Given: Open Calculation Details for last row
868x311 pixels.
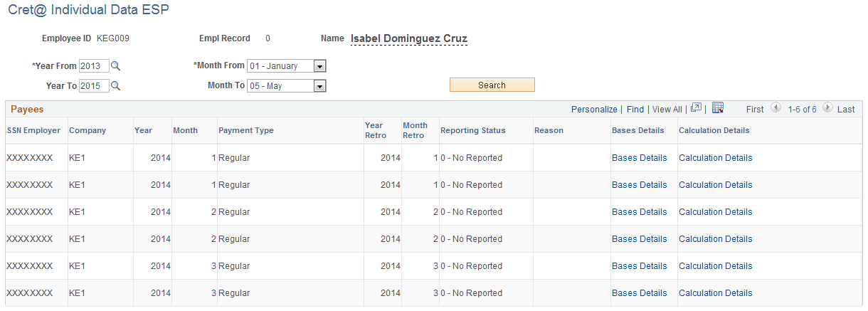Looking at the screenshot, I should [716, 293].
